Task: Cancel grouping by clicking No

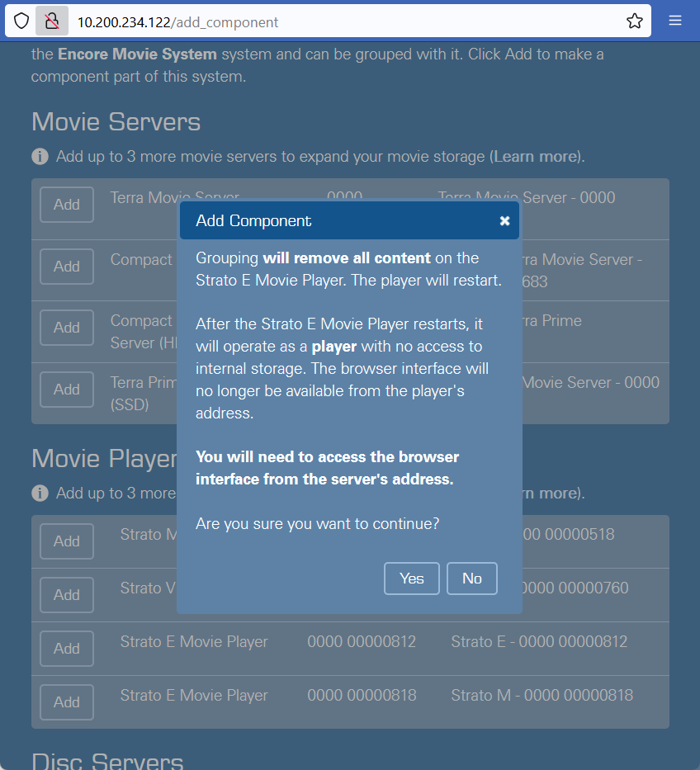Action: (x=471, y=579)
